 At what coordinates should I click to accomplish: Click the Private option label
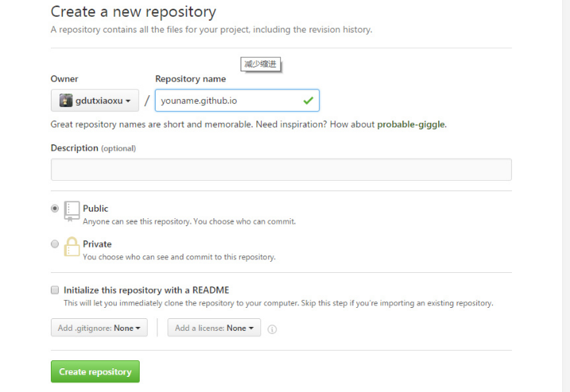click(97, 244)
